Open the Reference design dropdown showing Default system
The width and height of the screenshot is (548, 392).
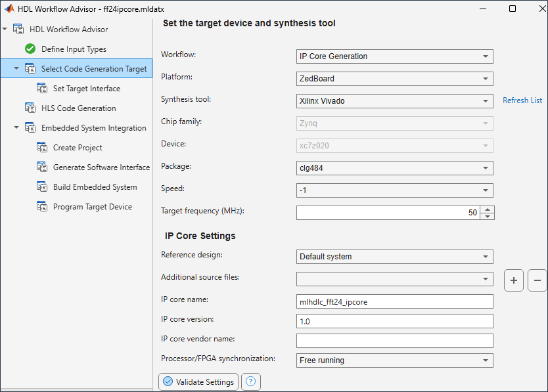[395, 257]
